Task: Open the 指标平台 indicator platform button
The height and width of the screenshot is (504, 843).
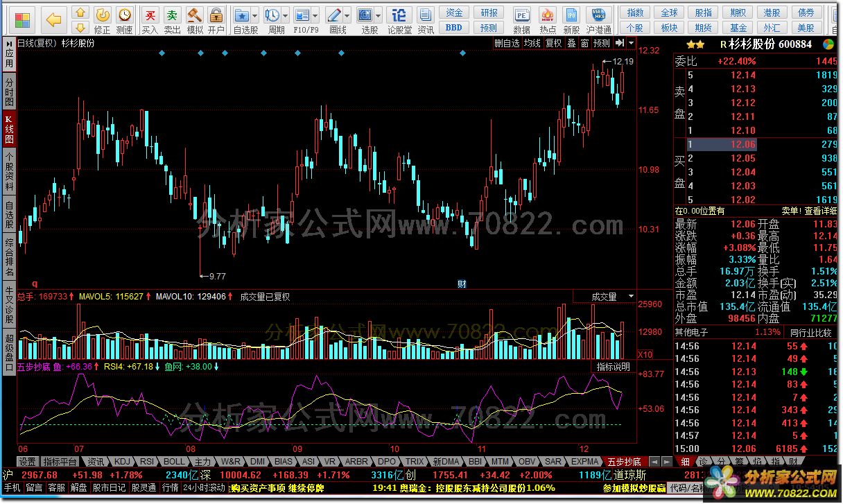Action: tap(60, 461)
